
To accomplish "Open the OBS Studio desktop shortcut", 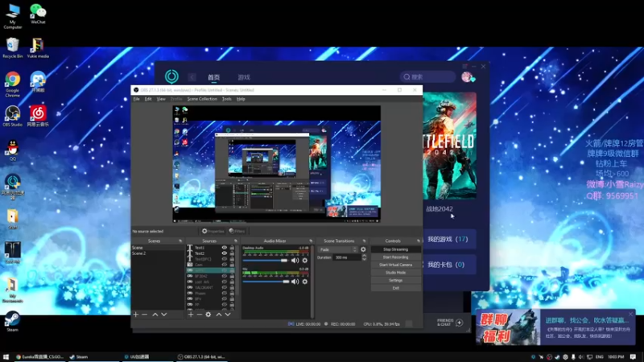I will [12, 116].
